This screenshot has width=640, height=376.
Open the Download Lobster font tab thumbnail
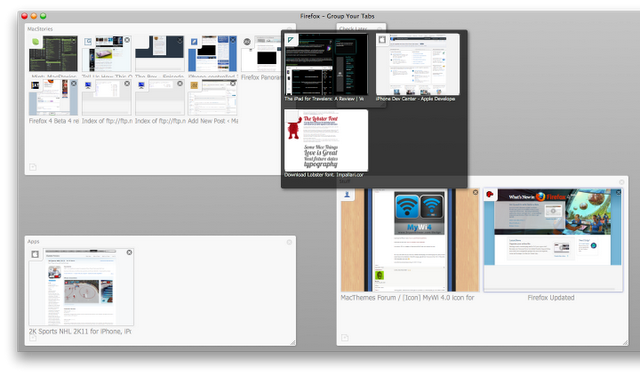pyautogui.click(x=326, y=140)
